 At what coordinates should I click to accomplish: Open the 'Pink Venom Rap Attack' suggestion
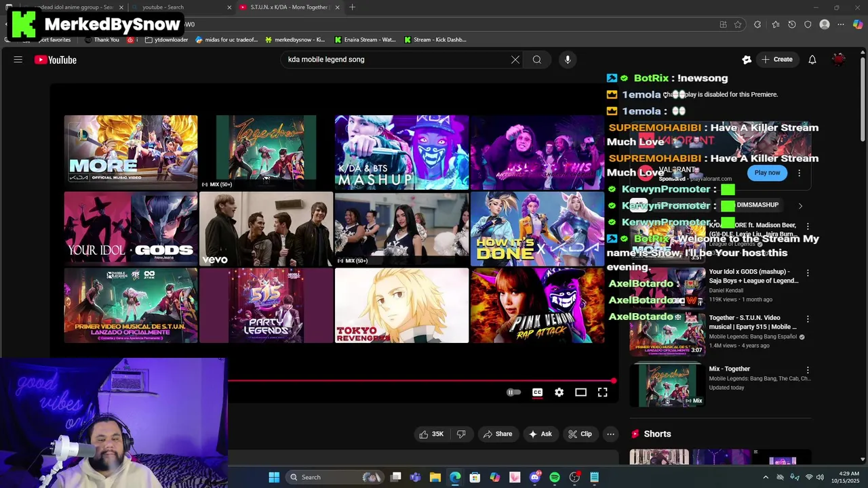[537, 305]
